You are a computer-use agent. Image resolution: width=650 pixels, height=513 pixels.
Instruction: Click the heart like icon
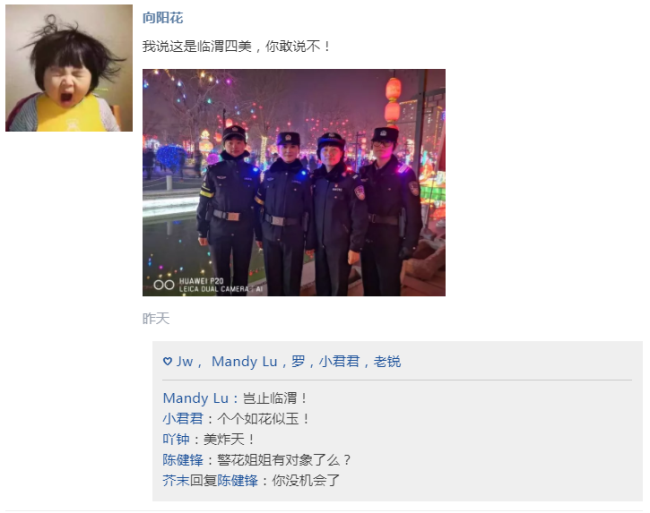pos(167,361)
